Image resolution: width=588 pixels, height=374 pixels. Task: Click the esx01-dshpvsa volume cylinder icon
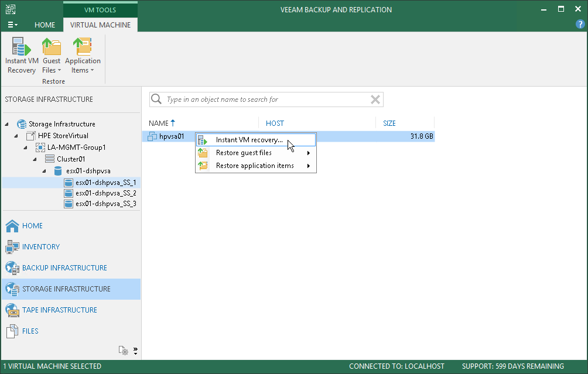click(58, 171)
